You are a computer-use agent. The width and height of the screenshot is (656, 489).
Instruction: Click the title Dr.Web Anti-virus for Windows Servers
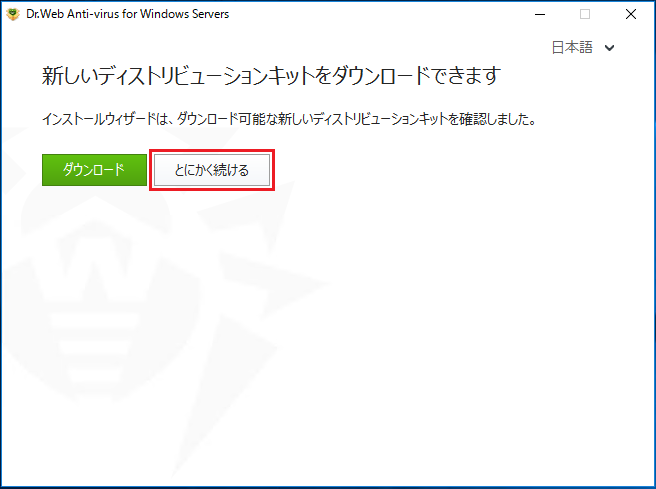point(128,14)
